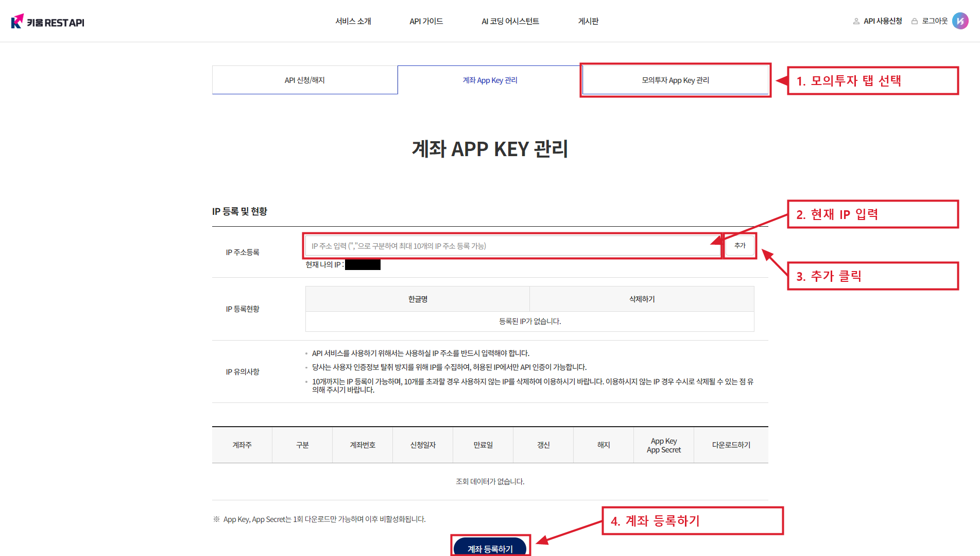Click the 현재 나의 IP label
This screenshot has height=556, width=980.
click(324, 264)
